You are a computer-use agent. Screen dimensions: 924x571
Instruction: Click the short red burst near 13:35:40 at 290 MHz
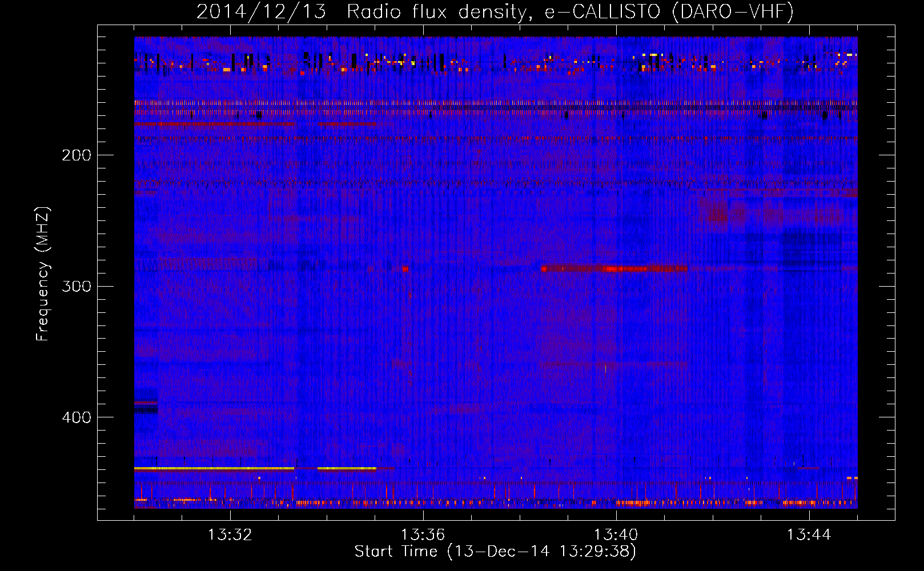405,268
